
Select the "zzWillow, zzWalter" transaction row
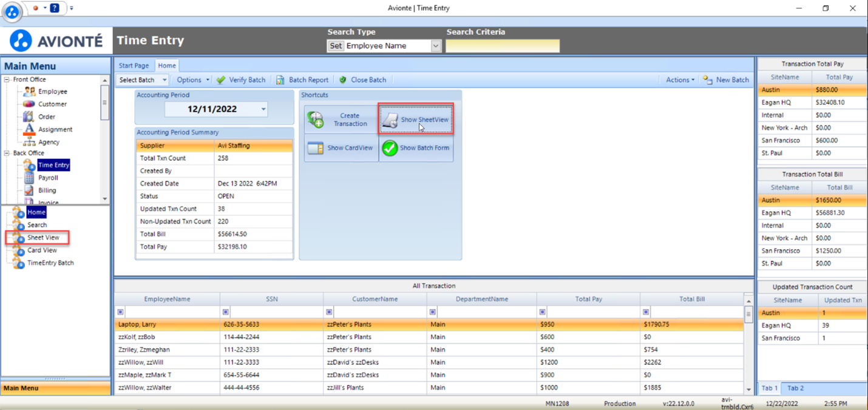[429, 388]
